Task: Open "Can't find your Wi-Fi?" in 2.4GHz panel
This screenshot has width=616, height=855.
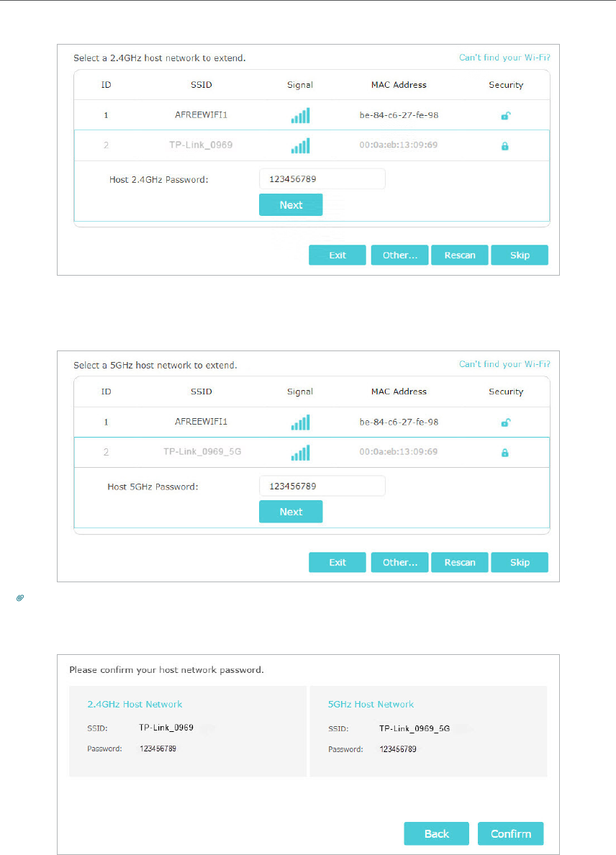Action: pyautogui.click(x=504, y=58)
